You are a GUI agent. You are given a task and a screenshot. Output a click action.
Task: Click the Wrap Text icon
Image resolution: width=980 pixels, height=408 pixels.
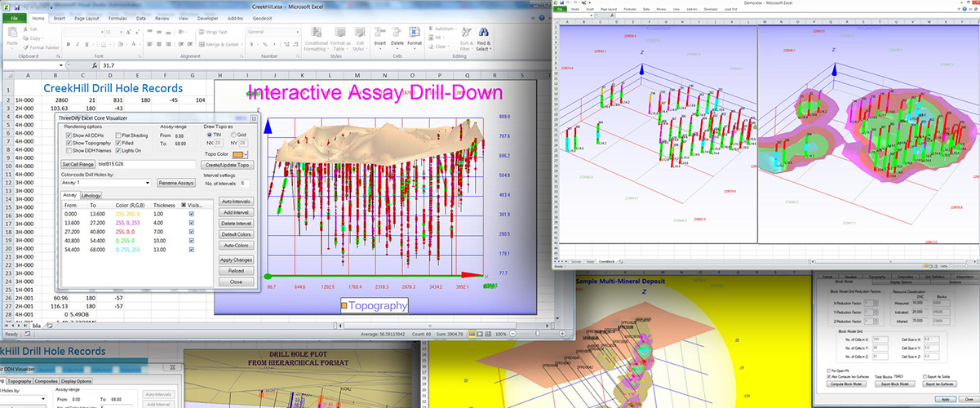[202, 32]
